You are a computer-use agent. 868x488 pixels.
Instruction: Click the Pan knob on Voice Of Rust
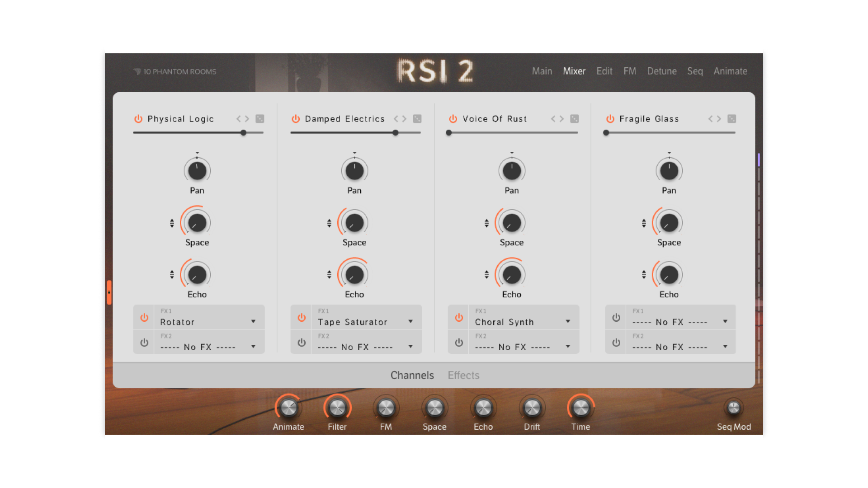(511, 170)
